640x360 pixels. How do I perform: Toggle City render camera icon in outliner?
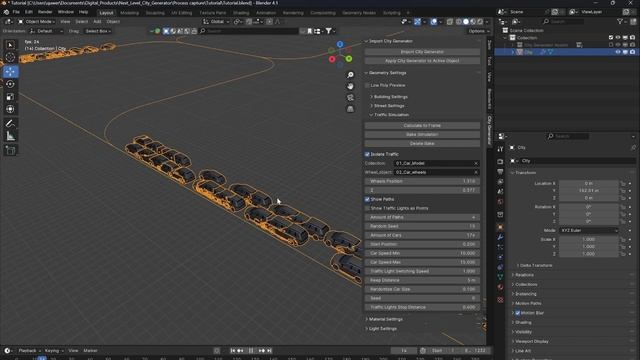(x=632, y=52)
